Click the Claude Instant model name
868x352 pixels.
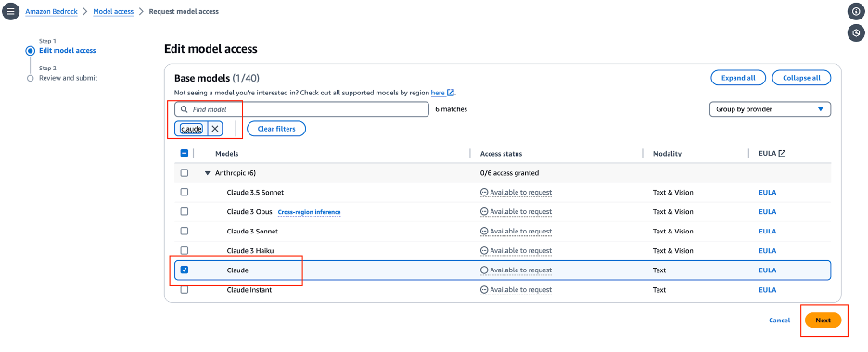(249, 290)
